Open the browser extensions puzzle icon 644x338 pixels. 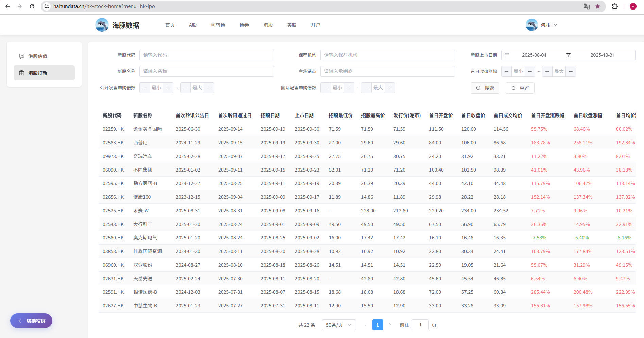pyautogui.click(x=615, y=6)
